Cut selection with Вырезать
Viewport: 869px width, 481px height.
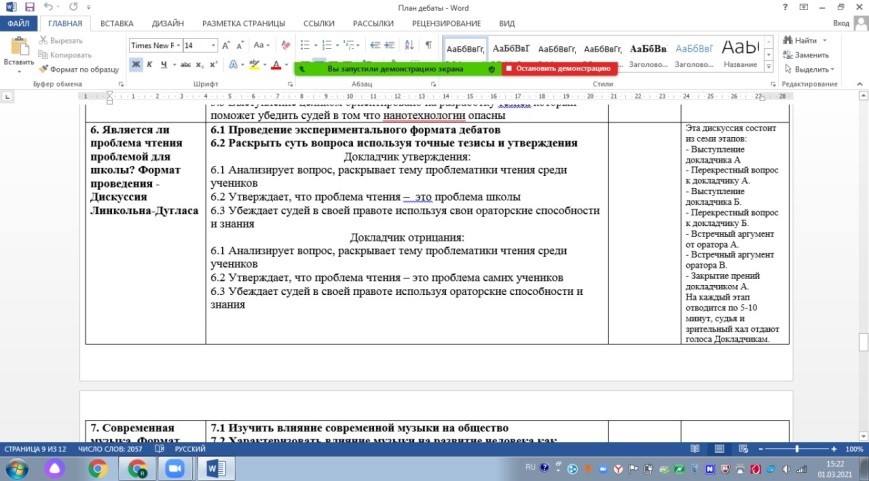point(60,40)
